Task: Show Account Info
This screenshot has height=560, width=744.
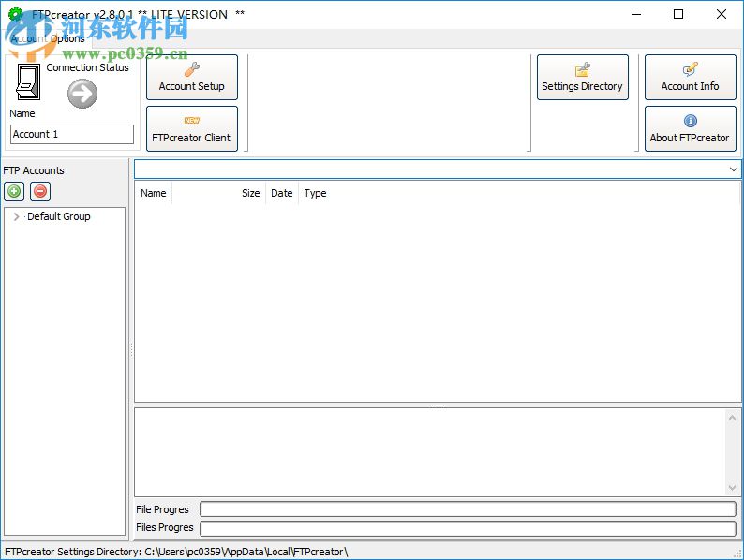Action: tap(690, 78)
